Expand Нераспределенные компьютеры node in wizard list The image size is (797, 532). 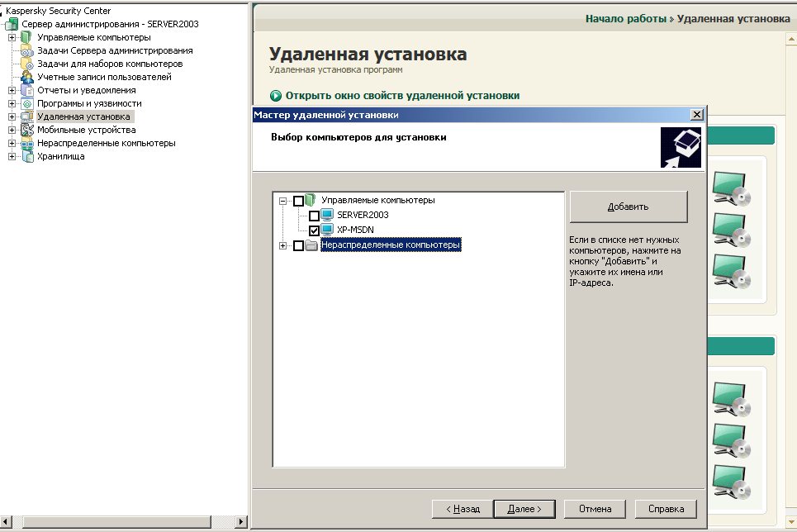(282, 245)
